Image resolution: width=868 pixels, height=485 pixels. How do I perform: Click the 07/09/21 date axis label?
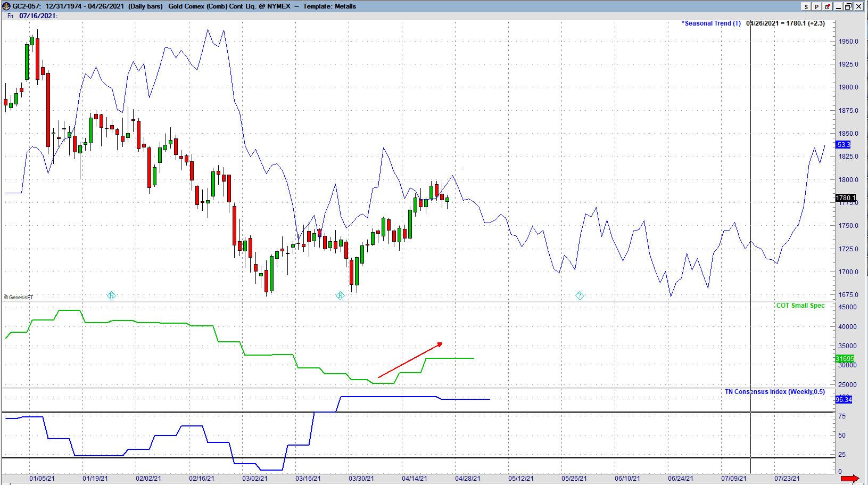click(734, 479)
